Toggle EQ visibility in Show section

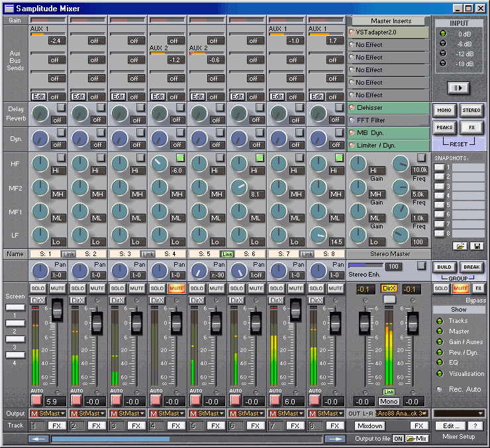pyautogui.click(x=440, y=363)
